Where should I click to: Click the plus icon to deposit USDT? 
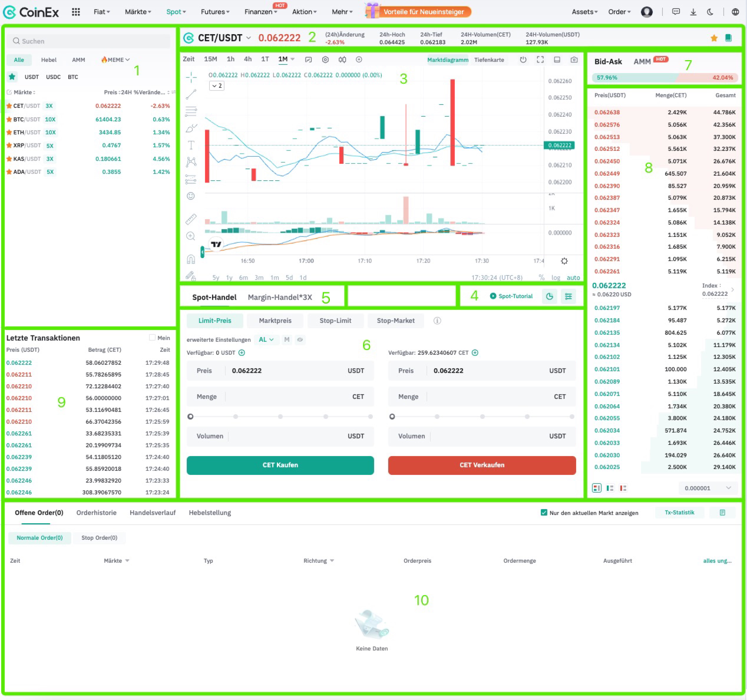pos(242,353)
